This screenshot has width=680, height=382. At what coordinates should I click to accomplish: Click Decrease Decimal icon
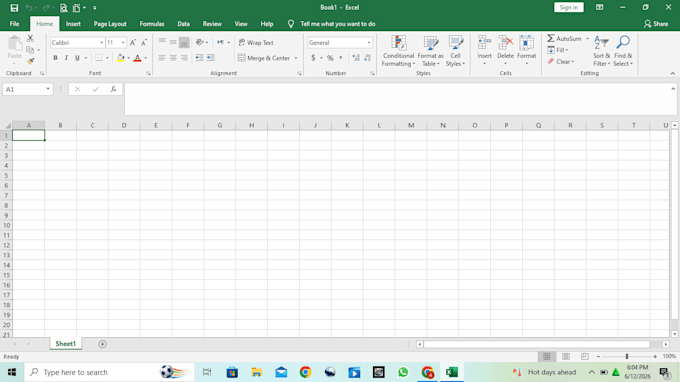pyautogui.click(x=367, y=58)
